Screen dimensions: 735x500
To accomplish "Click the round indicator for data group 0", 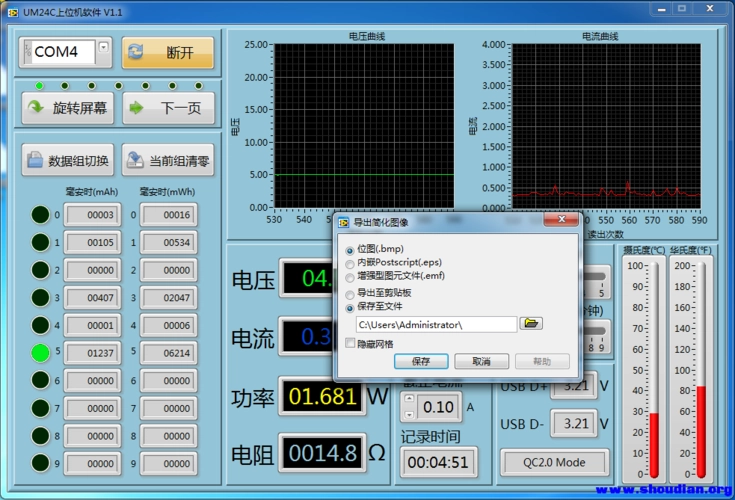I will point(40,214).
